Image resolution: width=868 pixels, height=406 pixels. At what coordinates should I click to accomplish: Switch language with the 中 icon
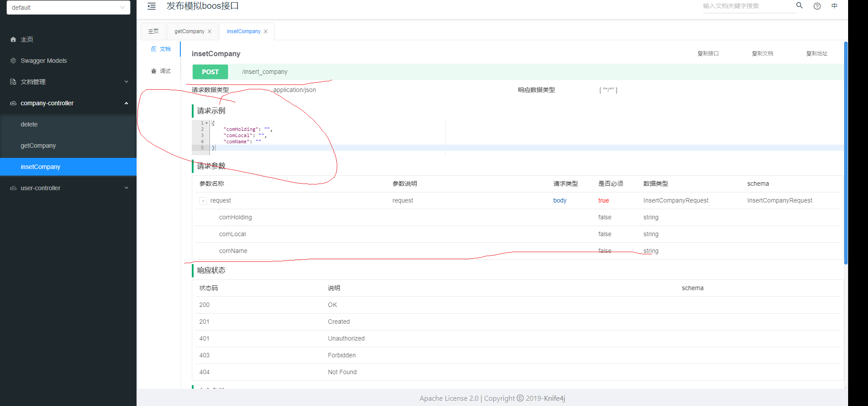tap(834, 6)
